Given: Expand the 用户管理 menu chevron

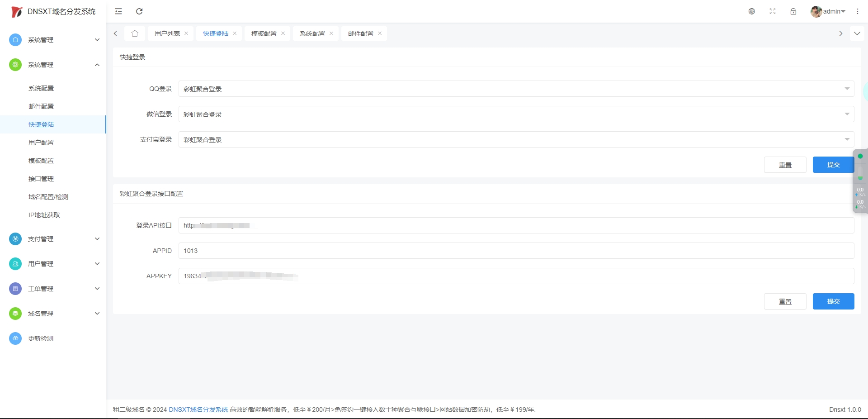Looking at the screenshot, I should 97,264.
